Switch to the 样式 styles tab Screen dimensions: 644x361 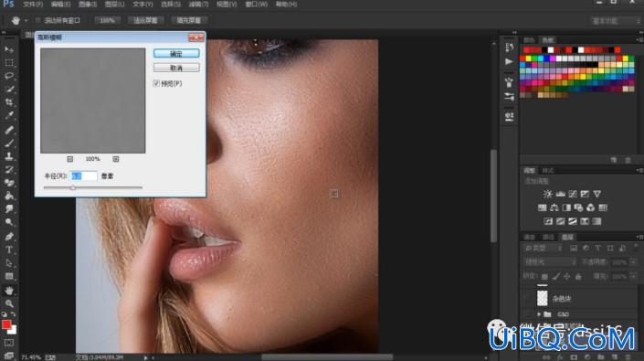tap(548, 170)
